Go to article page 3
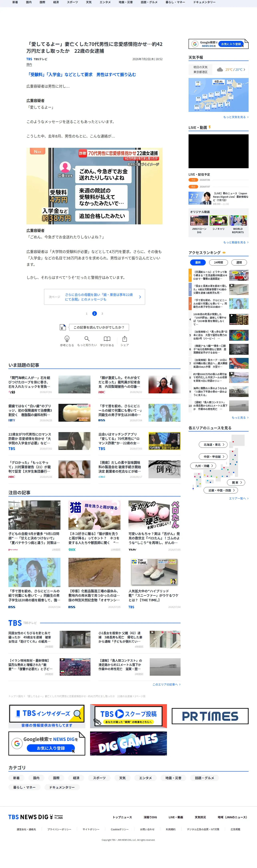Screen dimensions: 257x868 102,313
